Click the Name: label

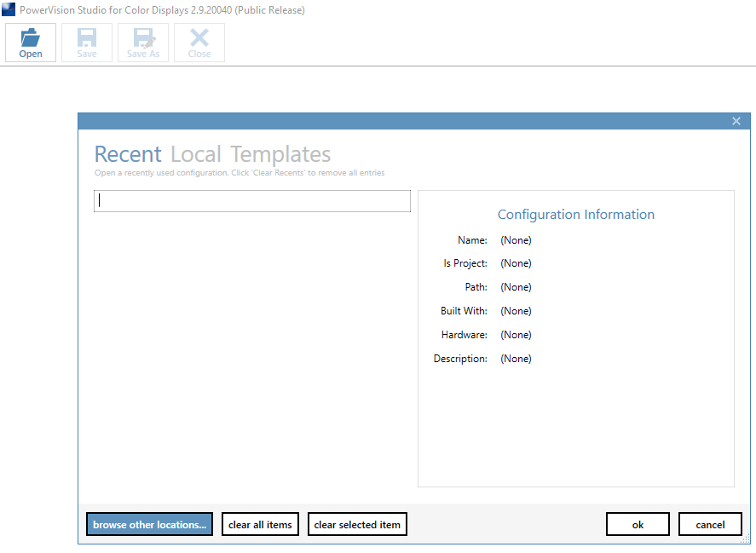tap(472, 240)
